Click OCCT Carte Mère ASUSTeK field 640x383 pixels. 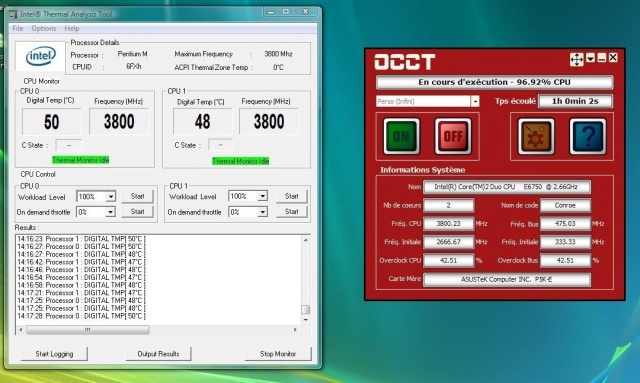[x=507, y=280]
